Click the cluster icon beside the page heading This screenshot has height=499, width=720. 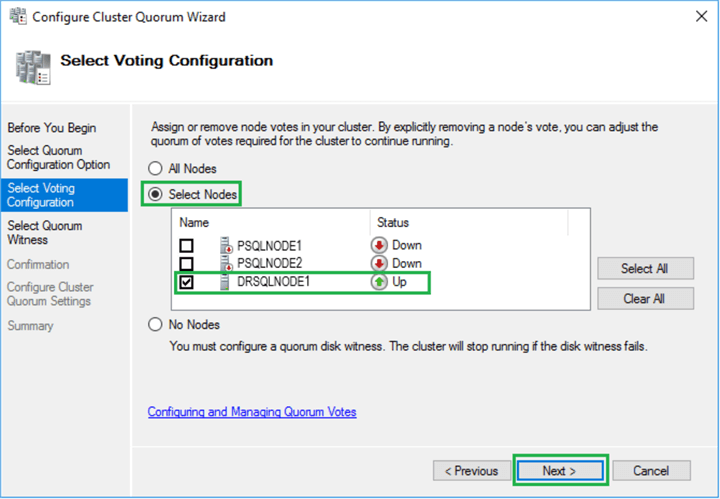pos(31,65)
